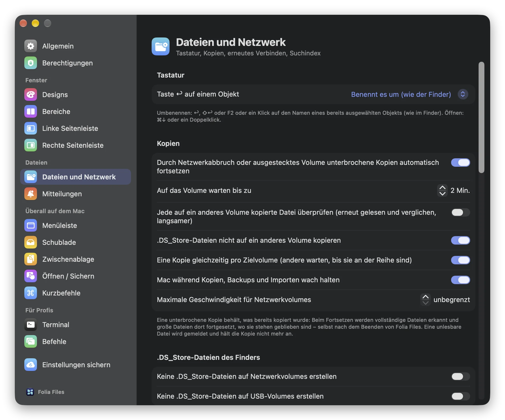The image size is (505, 420).
Task: Click the Schublade tray icon
Action: 31,242
